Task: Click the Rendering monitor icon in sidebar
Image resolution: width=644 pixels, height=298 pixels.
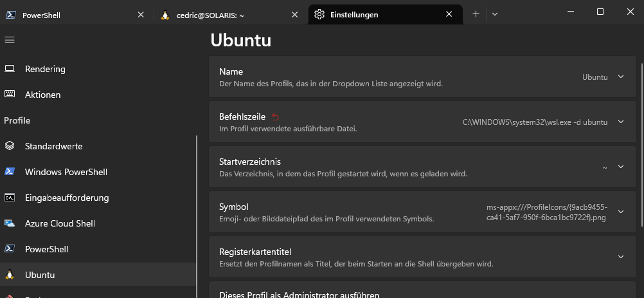Action: [x=10, y=69]
